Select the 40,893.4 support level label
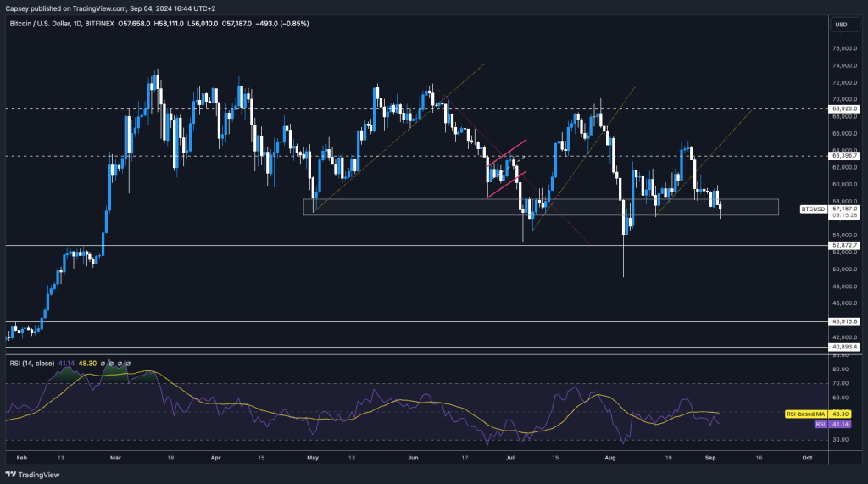868x484 pixels. (x=846, y=347)
